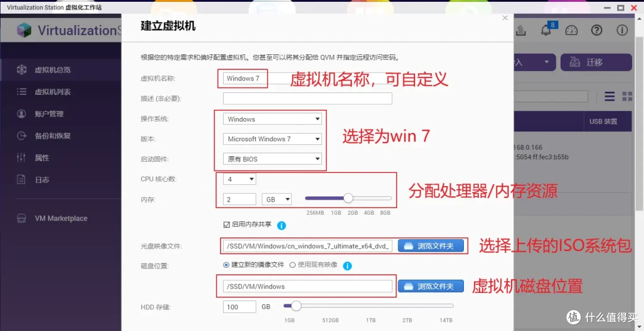Select 使用现有映像 radio button

click(292, 265)
